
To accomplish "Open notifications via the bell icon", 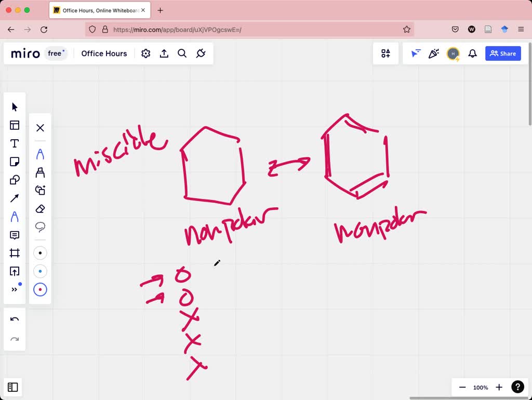I will point(472,54).
